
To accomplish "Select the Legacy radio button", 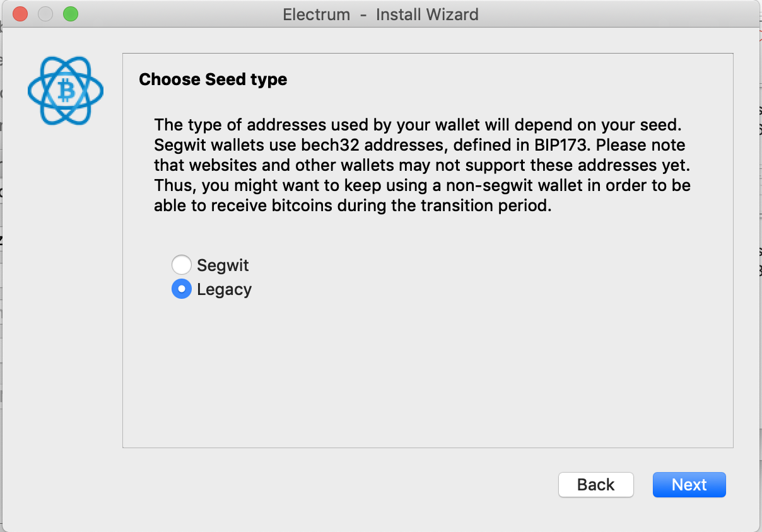I will (182, 289).
